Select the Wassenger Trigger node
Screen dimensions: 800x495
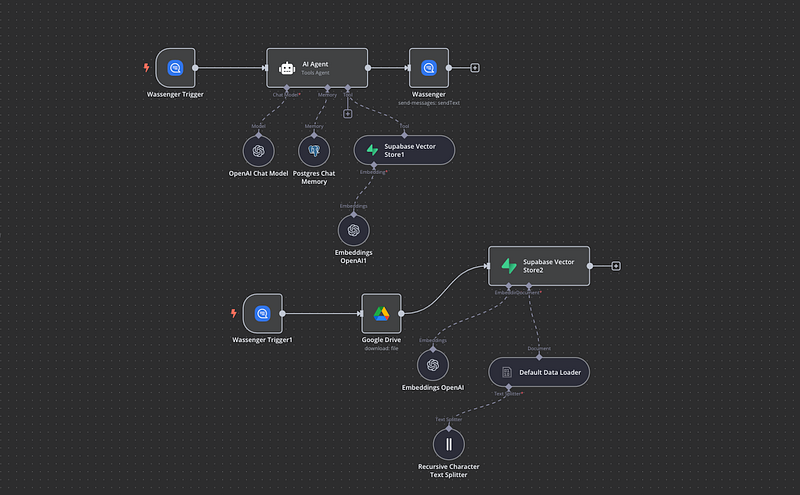coord(175,68)
